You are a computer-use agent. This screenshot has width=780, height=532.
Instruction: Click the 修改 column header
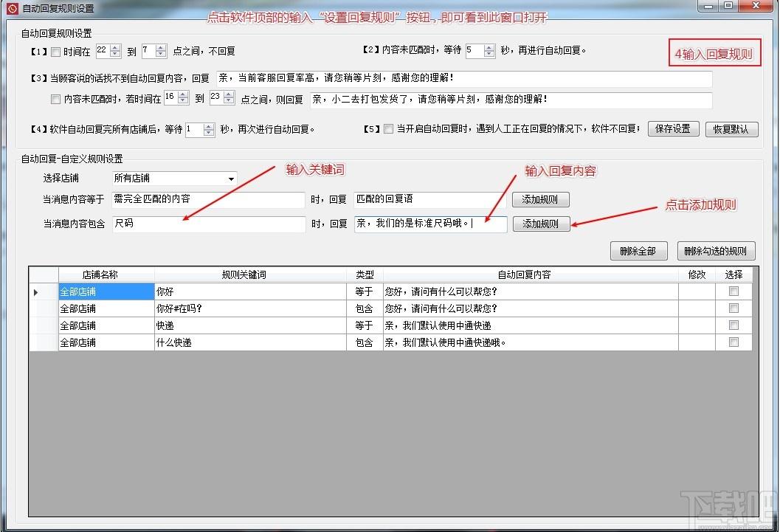697,275
